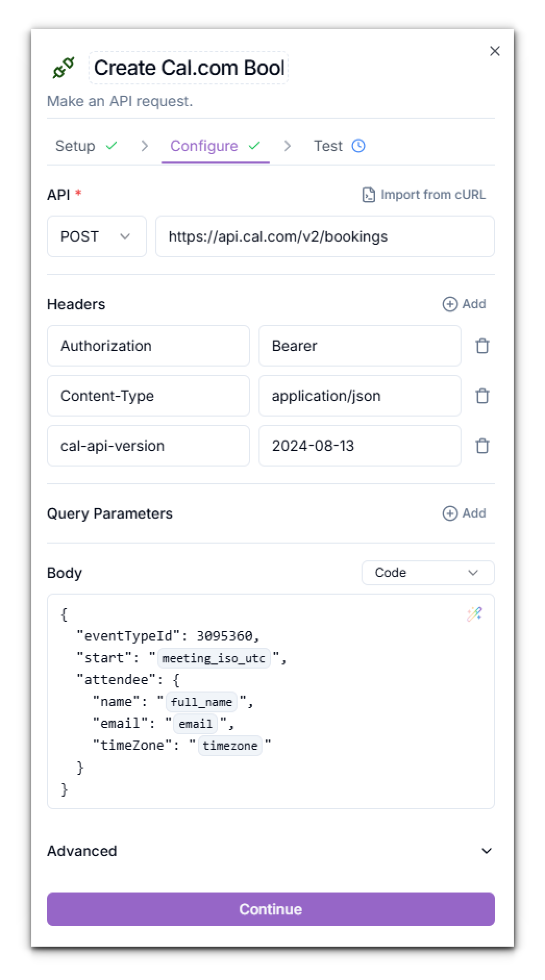Go to the Test tab
The height and width of the screenshot is (980, 545).
pyautogui.click(x=339, y=146)
